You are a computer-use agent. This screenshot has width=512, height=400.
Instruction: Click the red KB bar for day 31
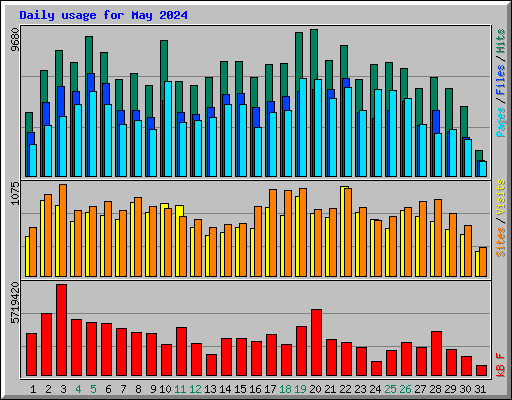tap(481, 371)
